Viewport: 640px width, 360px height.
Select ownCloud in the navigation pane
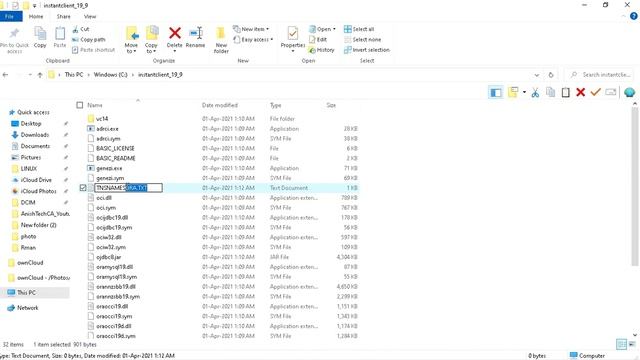point(30,262)
